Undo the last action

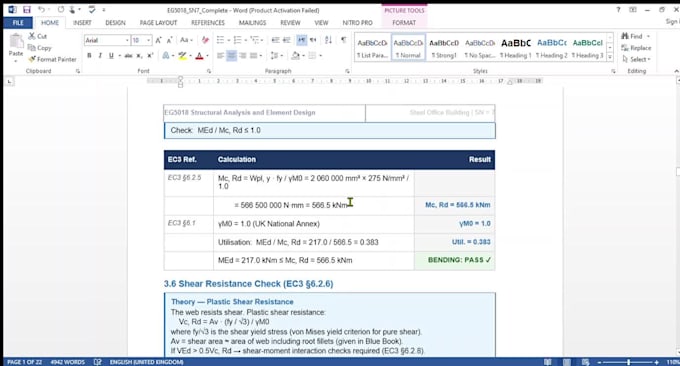(x=41, y=10)
